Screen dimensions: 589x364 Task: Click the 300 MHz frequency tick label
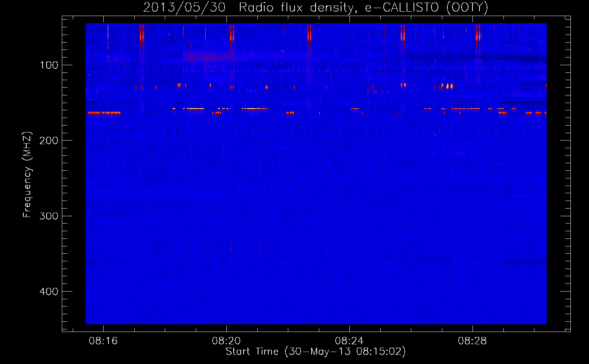pos(49,216)
